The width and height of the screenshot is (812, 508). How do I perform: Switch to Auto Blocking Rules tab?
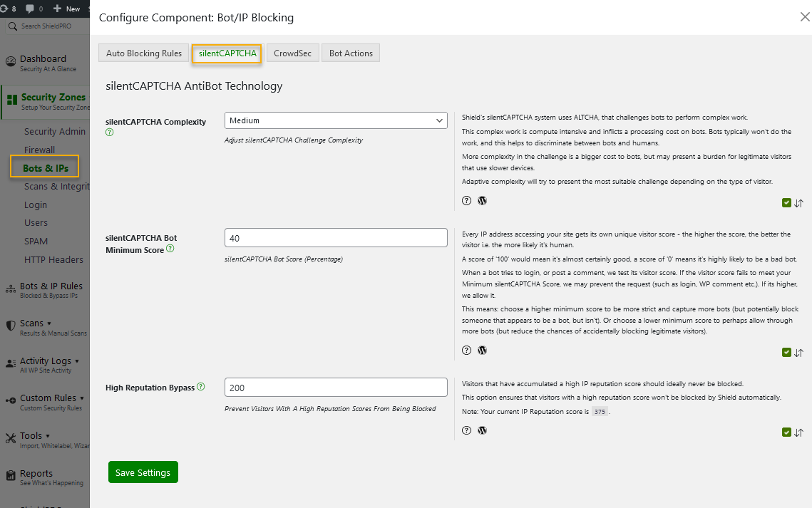(144, 53)
